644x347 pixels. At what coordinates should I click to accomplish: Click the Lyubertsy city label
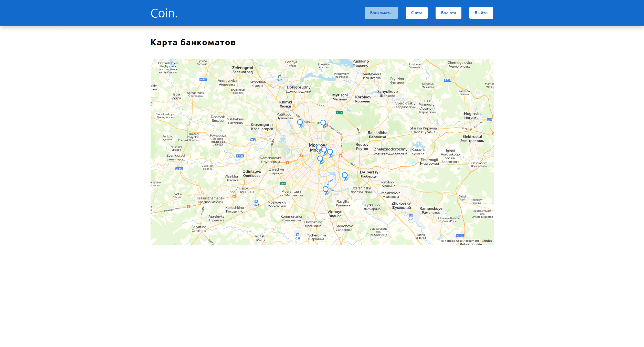coord(369,174)
